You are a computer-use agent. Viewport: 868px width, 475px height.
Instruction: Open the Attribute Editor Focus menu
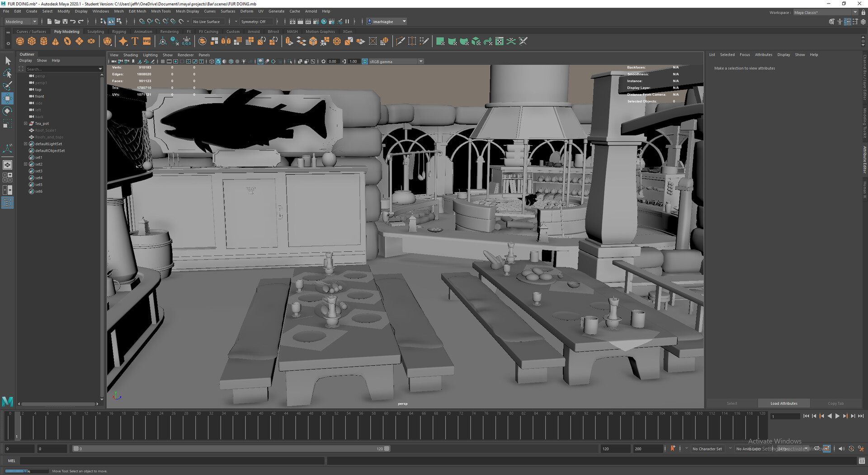click(745, 55)
